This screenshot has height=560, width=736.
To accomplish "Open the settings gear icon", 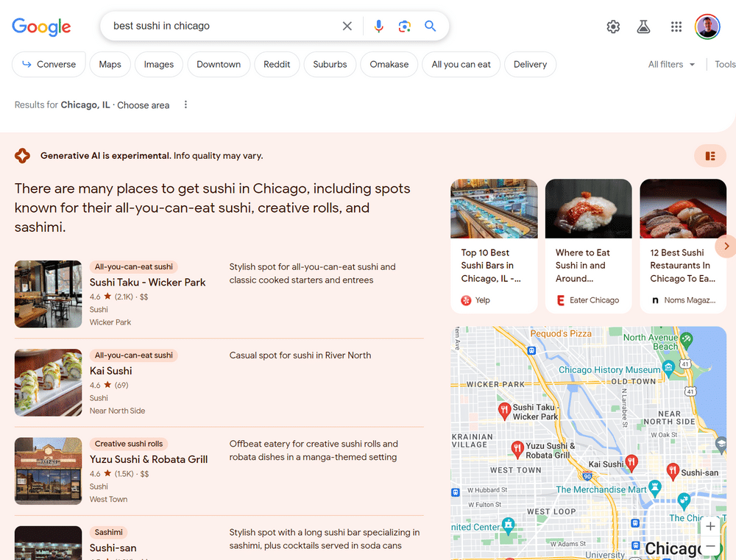I will tap(613, 26).
